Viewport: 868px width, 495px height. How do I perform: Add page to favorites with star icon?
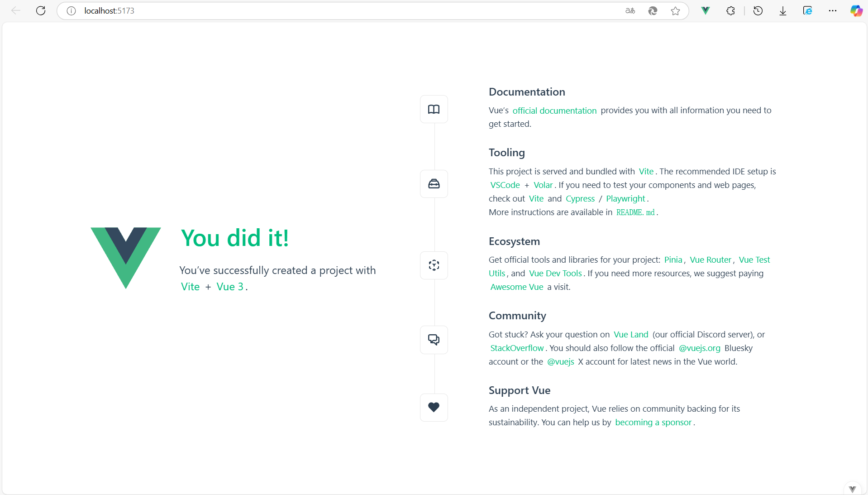click(x=675, y=11)
